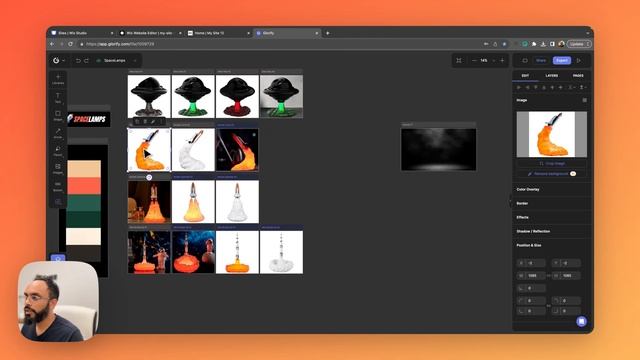Switch to the Wix Studio browser tab

[82, 33]
